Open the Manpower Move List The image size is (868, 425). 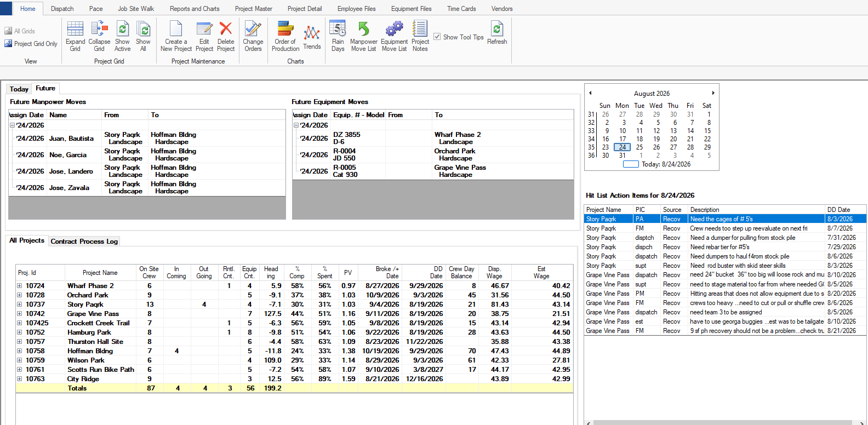(364, 36)
